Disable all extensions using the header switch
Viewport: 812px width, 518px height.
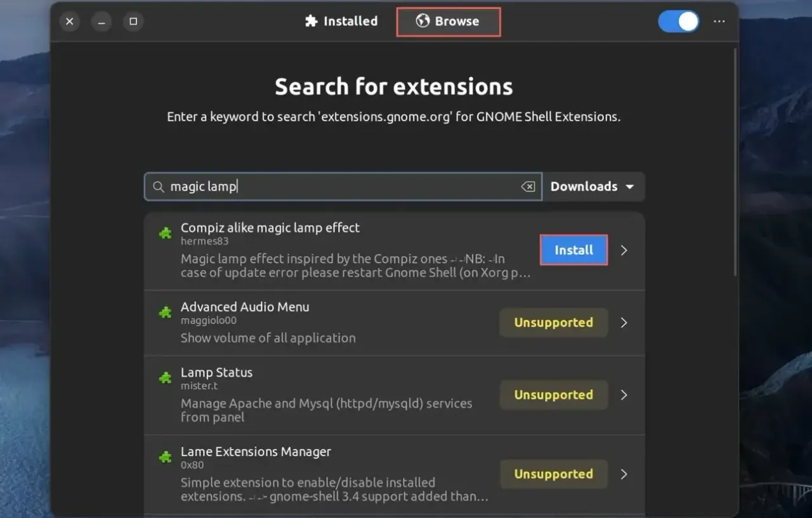pos(678,21)
